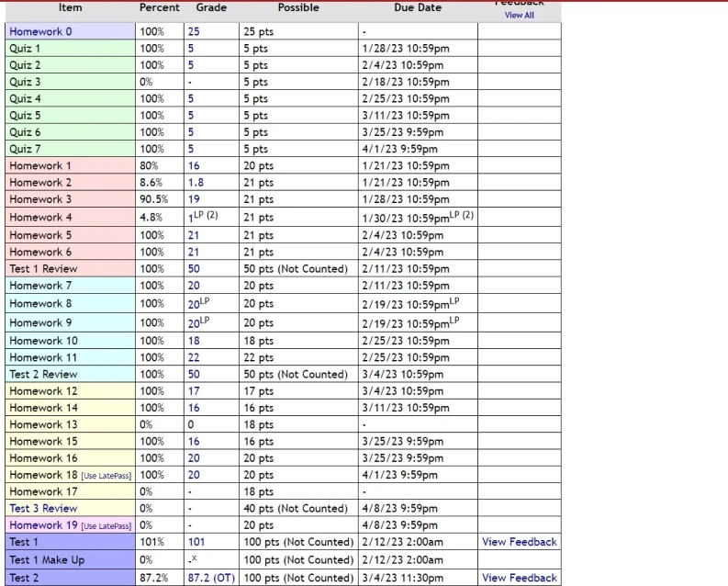Open View Feedback for Test 1
The width and height of the screenshot is (728, 586).
coord(519,542)
